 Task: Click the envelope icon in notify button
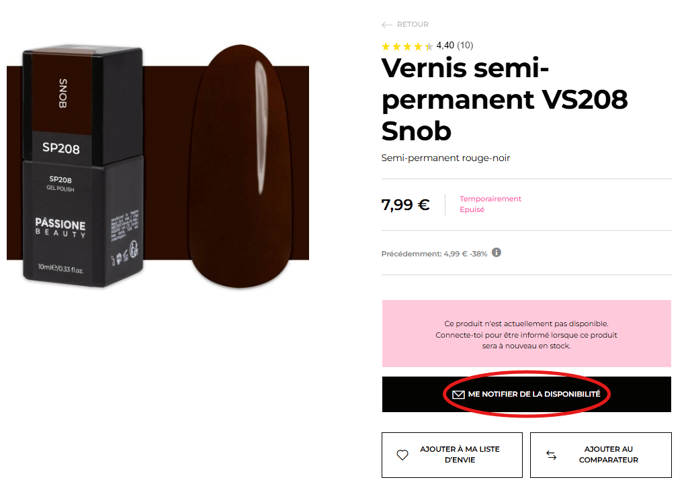pyautogui.click(x=458, y=394)
